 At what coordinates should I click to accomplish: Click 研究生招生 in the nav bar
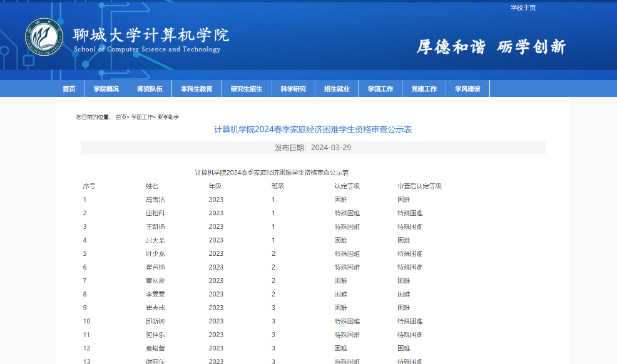(247, 89)
